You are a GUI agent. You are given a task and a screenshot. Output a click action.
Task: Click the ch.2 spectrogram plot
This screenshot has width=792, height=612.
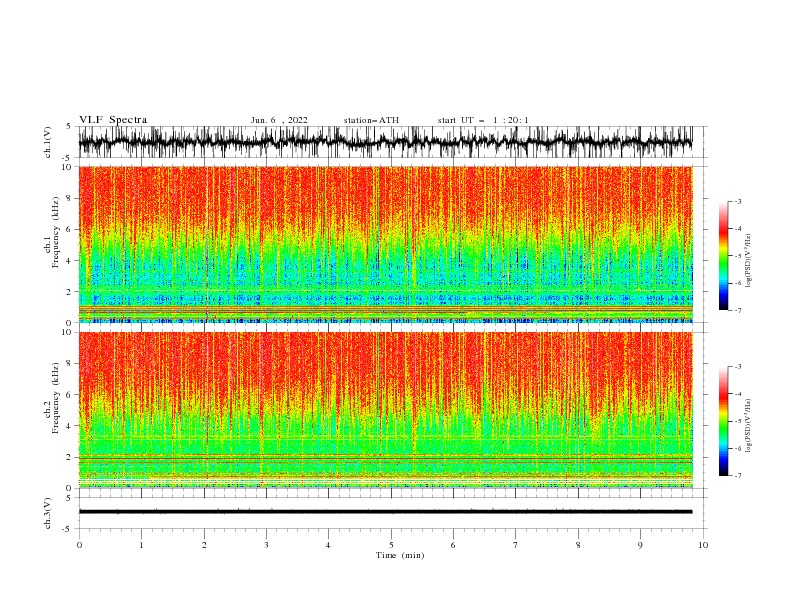coord(386,410)
